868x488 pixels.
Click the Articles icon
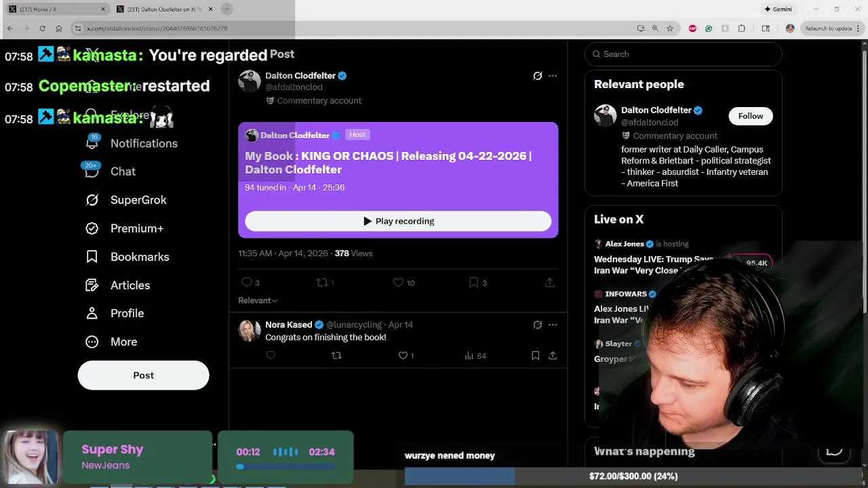pyautogui.click(x=92, y=285)
